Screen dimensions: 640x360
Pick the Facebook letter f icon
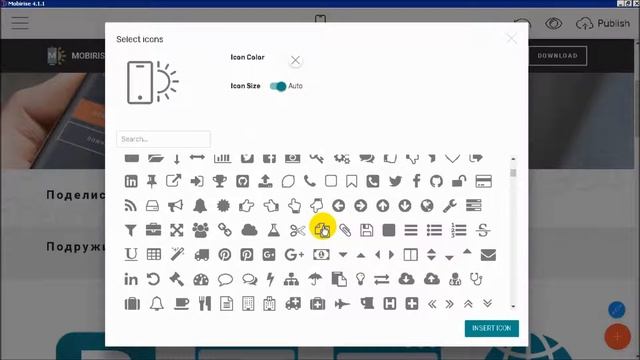(416, 181)
